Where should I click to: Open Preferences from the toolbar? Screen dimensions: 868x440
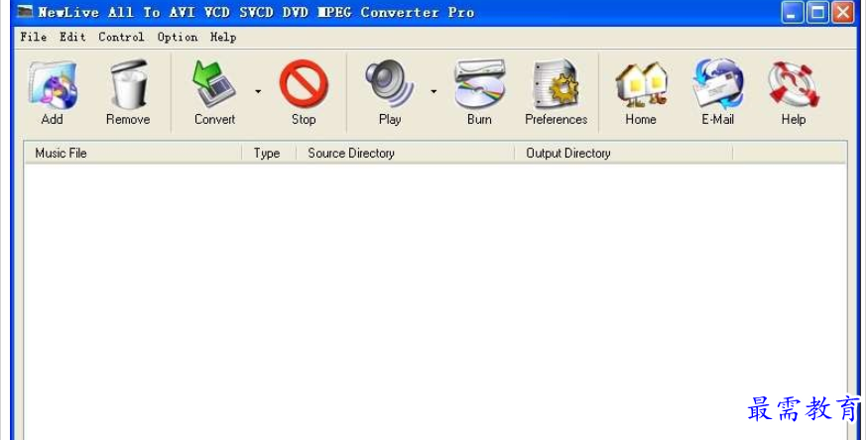click(x=556, y=84)
